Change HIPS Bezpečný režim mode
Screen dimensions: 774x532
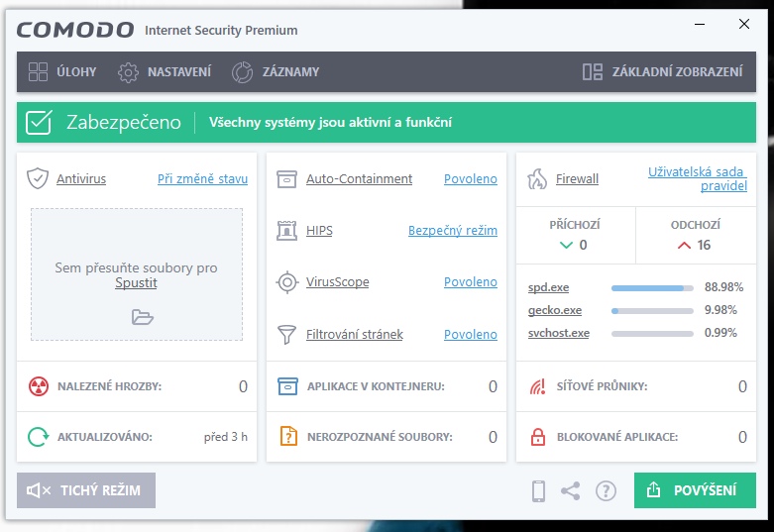(452, 231)
